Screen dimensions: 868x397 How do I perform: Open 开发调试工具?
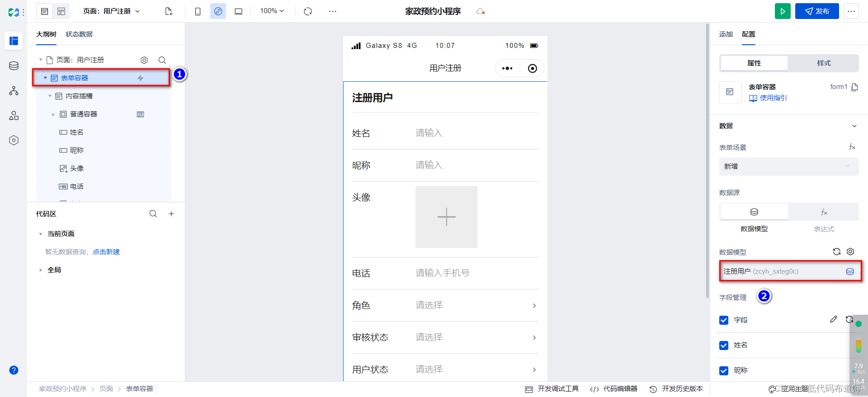pyautogui.click(x=552, y=389)
